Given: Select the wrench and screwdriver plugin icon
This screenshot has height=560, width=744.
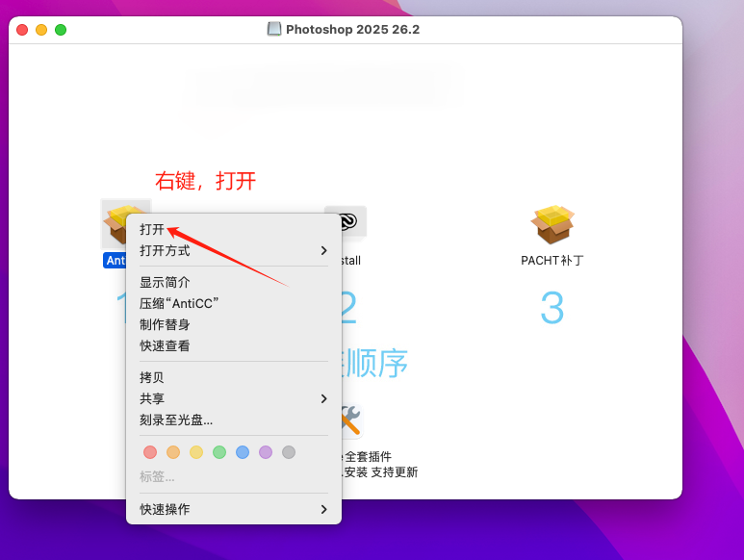Looking at the screenshot, I should pyautogui.click(x=351, y=420).
